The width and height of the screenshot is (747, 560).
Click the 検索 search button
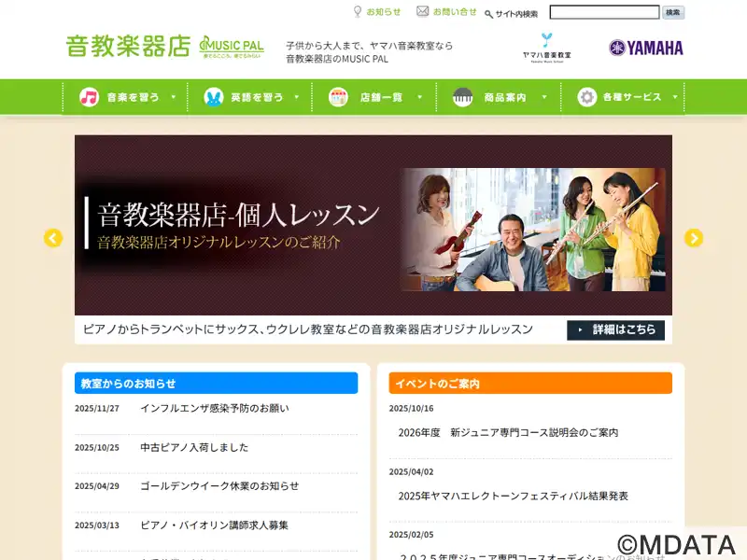[x=673, y=12]
